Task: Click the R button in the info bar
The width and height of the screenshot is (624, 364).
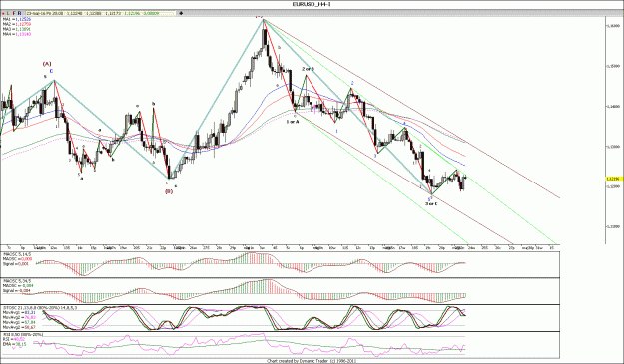Action: click(x=19, y=14)
